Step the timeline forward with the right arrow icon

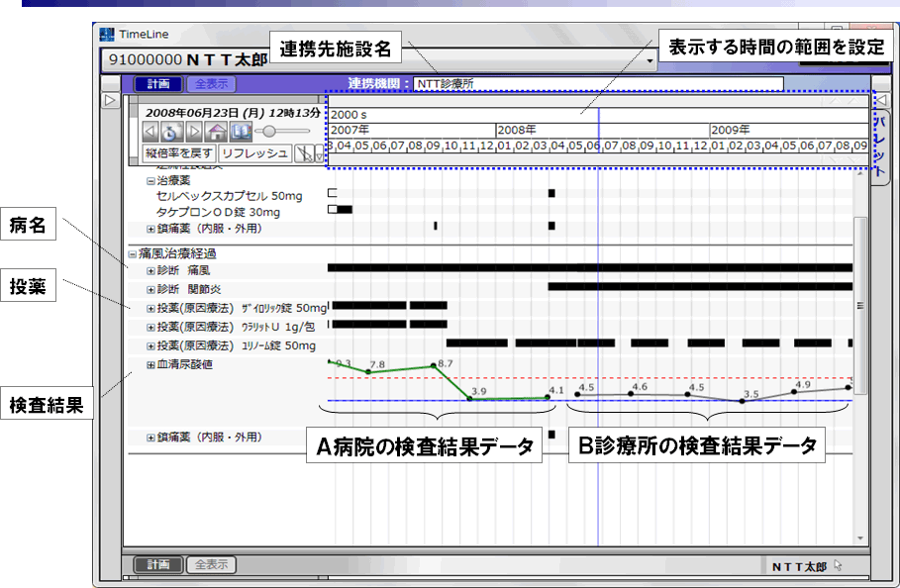pyautogui.click(x=194, y=132)
